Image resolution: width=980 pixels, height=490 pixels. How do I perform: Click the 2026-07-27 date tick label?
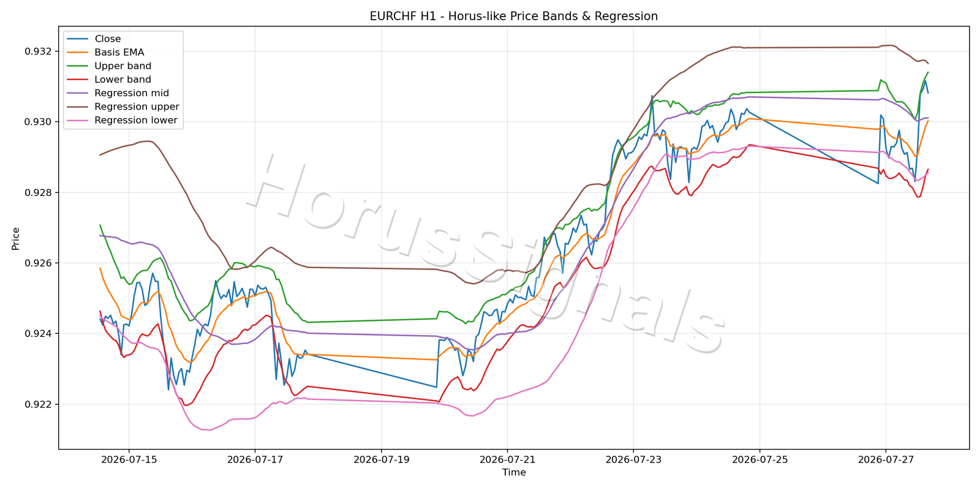886,459
